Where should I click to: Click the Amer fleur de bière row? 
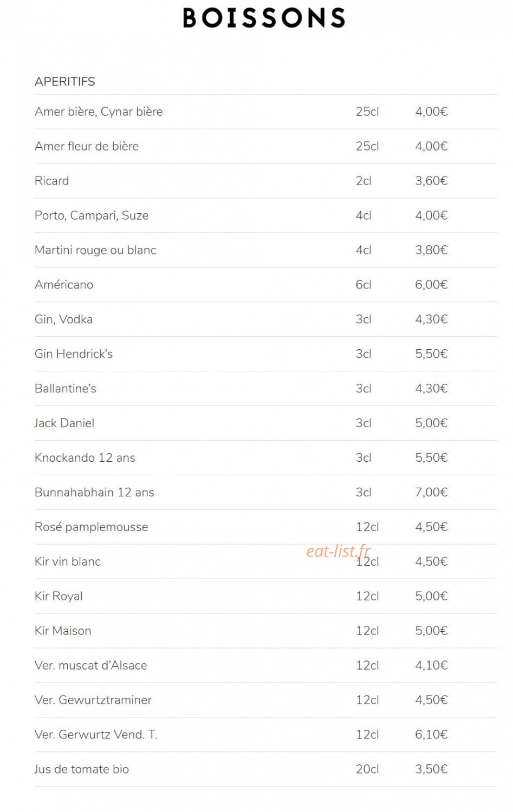point(265,146)
